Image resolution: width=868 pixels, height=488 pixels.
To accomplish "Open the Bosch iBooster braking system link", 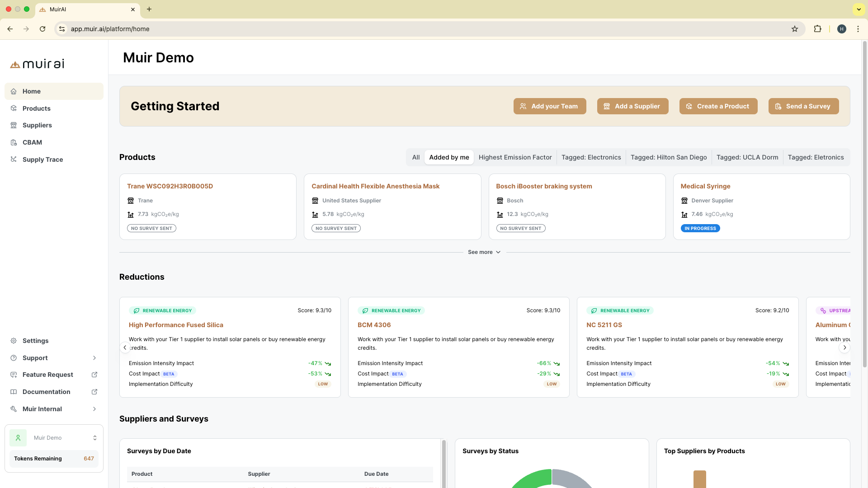I will 543,186.
